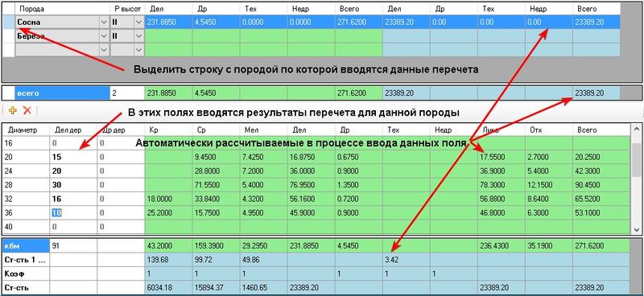644x296 pixels.
Task: Click the Дел дер cell for diameter 20
Action: tap(73, 157)
